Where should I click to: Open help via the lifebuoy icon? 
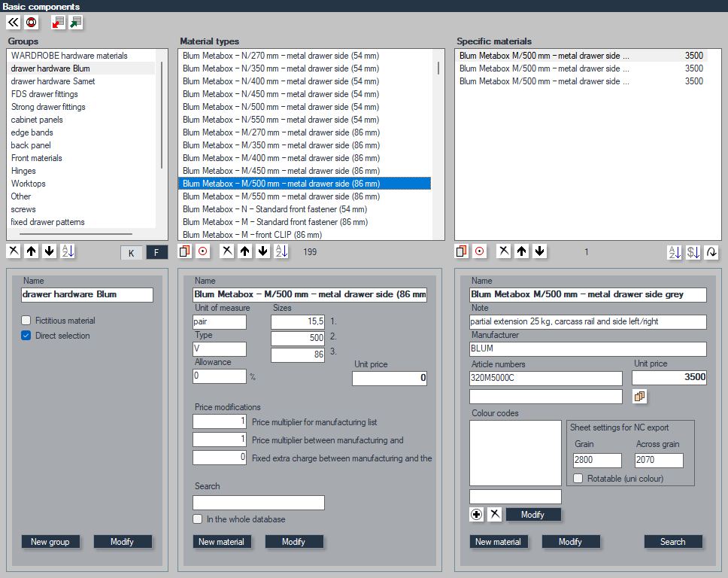(31, 23)
